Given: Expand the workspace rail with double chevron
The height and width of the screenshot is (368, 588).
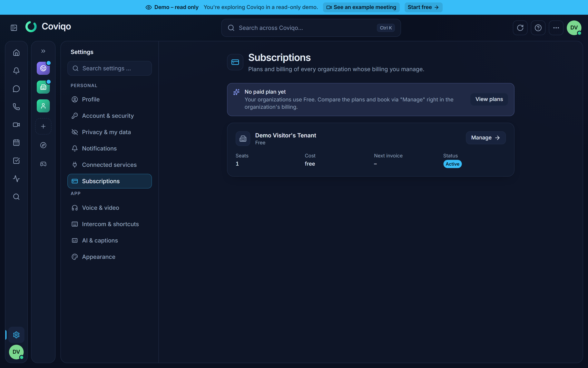Looking at the screenshot, I should [43, 51].
